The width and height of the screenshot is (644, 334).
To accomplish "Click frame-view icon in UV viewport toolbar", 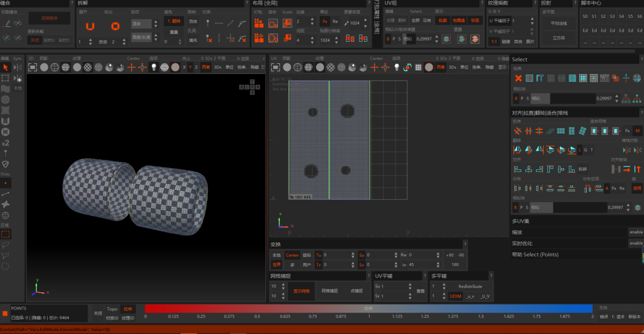I will point(275,67).
